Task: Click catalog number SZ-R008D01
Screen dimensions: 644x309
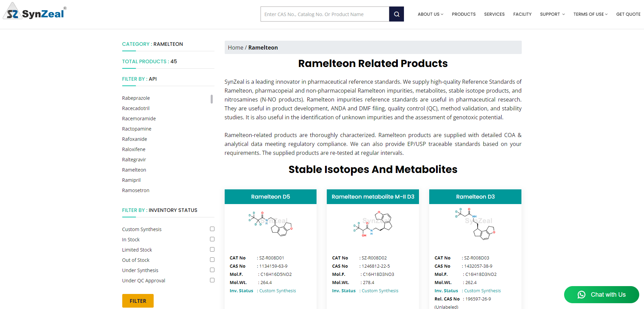Action: coord(271,258)
